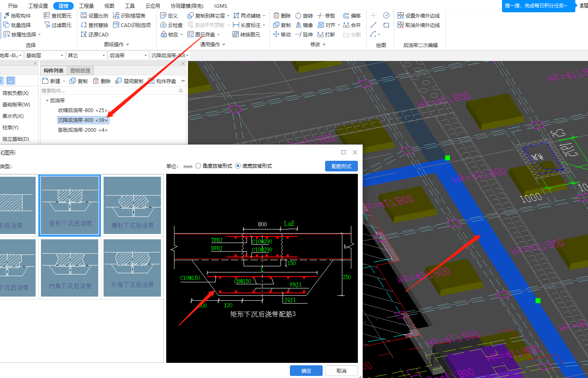This screenshot has height=378, width=588.
Task: Select the 镜像 mirror tool
Action: (x=304, y=25)
